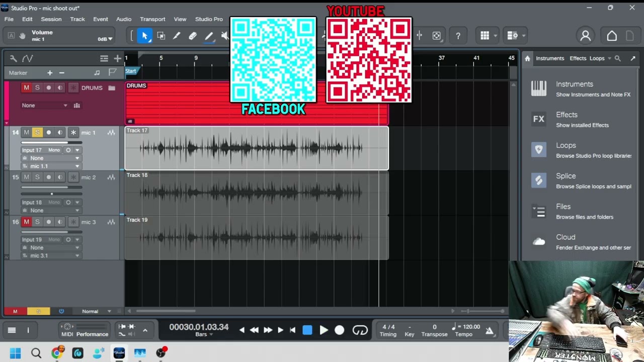Open the Audio menu
The image size is (644, 362).
(x=124, y=19)
